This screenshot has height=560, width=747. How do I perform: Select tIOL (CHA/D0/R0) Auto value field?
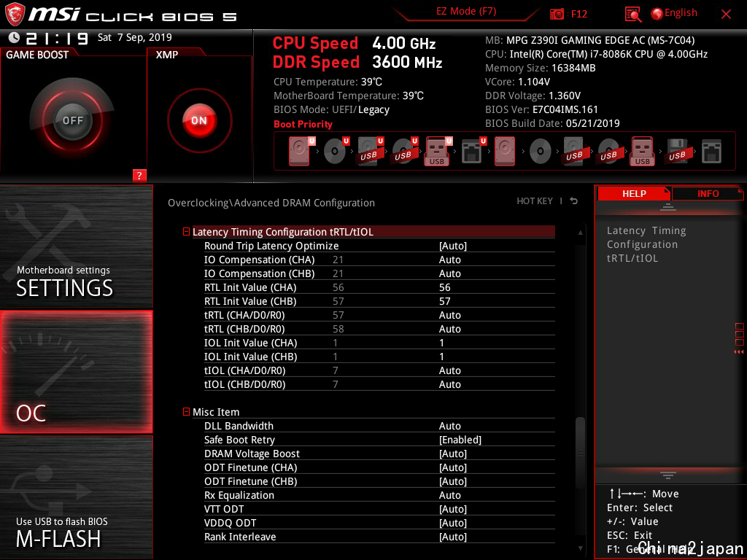pos(449,370)
